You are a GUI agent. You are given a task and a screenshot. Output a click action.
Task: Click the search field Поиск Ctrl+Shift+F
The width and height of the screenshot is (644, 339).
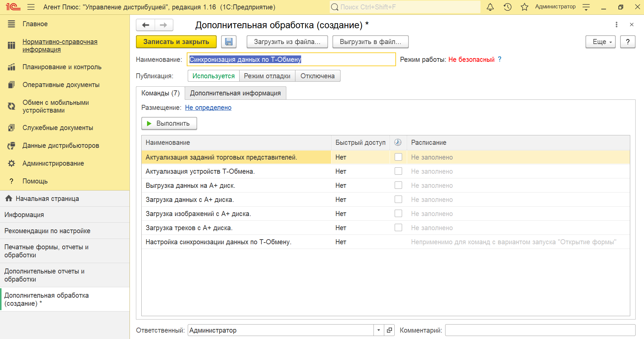click(405, 7)
